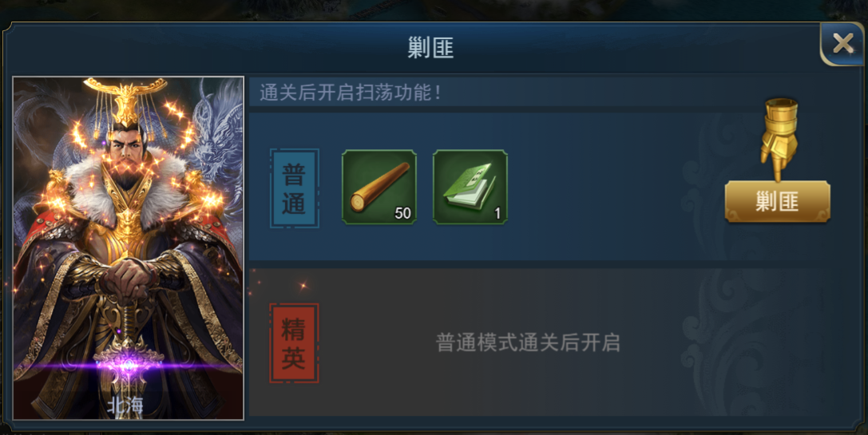Close the 剿匪 dialog with X
The image size is (868, 435).
[842, 43]
